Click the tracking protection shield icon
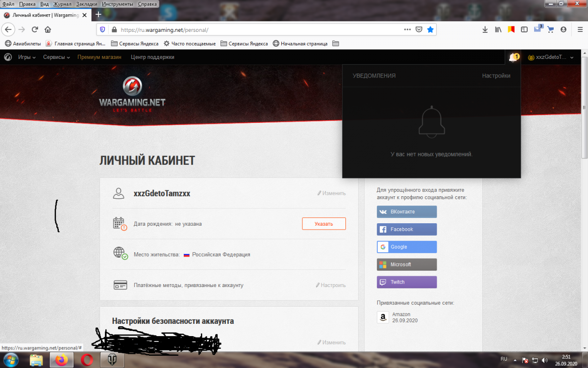Viewport: 588px width, 368px height. coord(102,29)
